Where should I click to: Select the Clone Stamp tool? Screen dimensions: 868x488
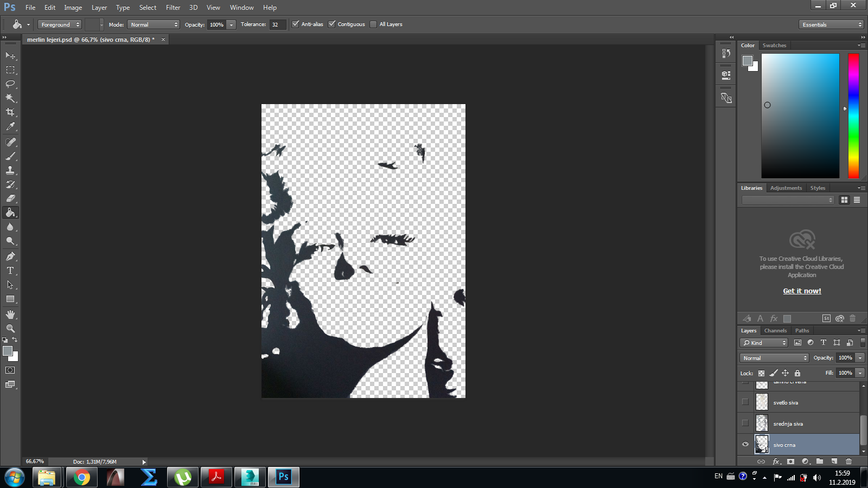(10, 170)
